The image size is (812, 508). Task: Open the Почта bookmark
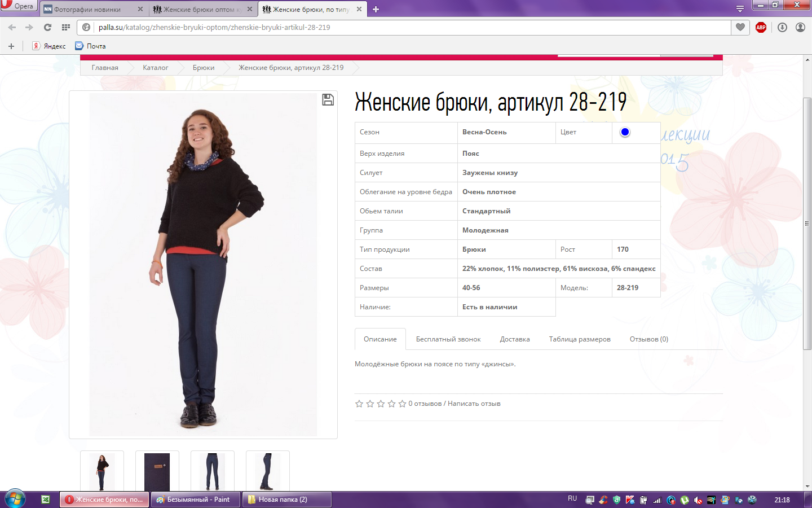pos(90,46)
